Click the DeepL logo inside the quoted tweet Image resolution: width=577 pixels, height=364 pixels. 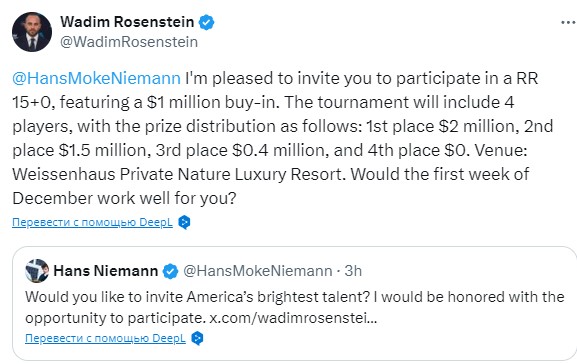(197, 338)
